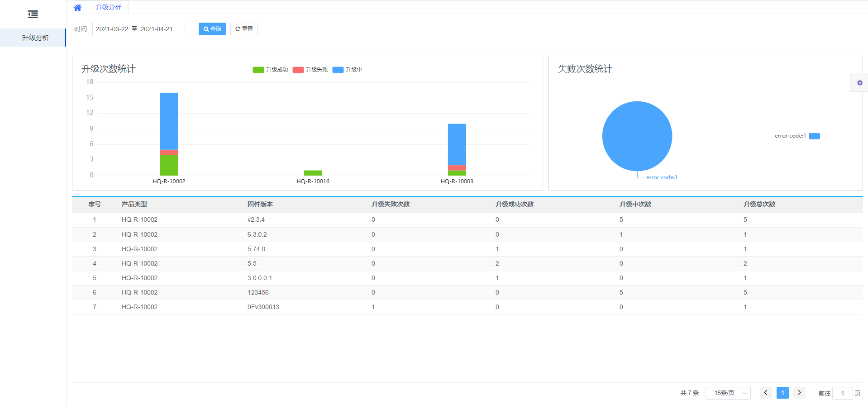Select page 1 in pagination
Image resolution: width=868 pixels, height=405 pixels.
point(782,393)
